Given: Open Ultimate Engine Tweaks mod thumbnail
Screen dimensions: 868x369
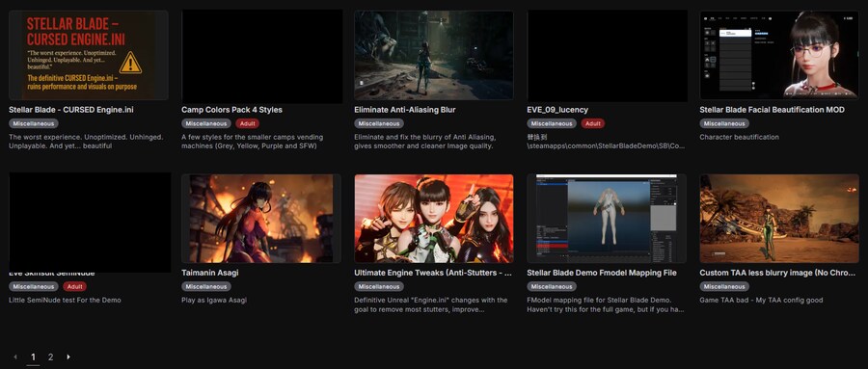Looking at the screenshot, I should click(434, 219).
